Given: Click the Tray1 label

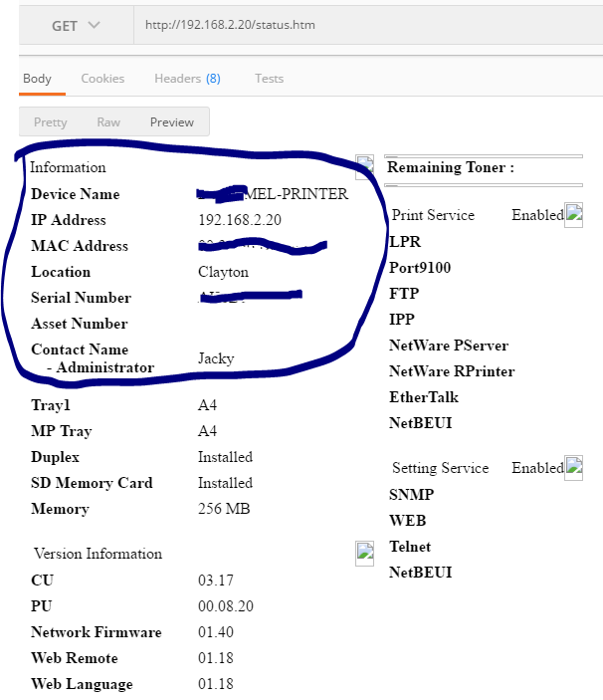Looking at the screenshot, I should (51, 405).
